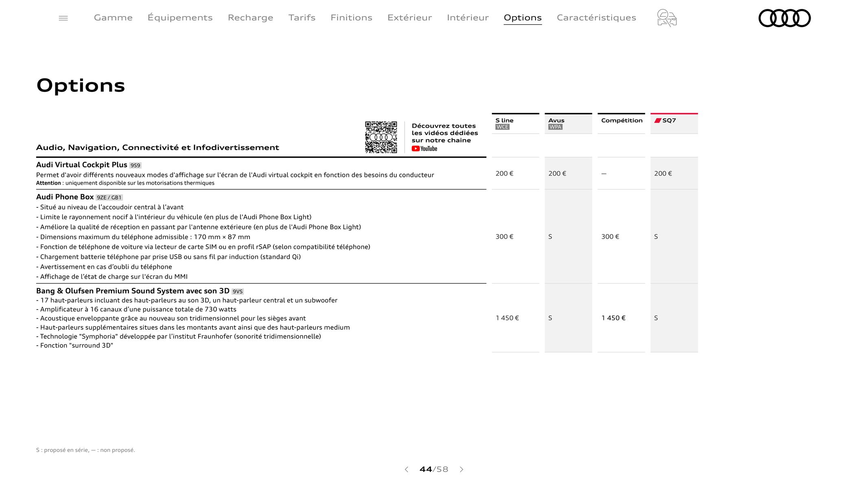868x488 pixels.
Task: Click S line 1 450 € Bang & Olufsen price
Action: pyautogui.click(x=507, y=318)
